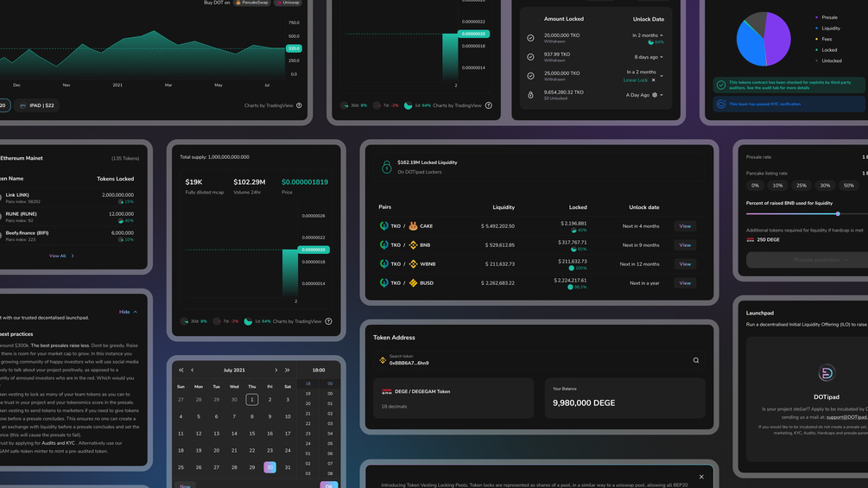The image size is (868, 488).
Task: Select highlighted day 30 in July 2021 calendar
Action: click(x=269, y=467)
